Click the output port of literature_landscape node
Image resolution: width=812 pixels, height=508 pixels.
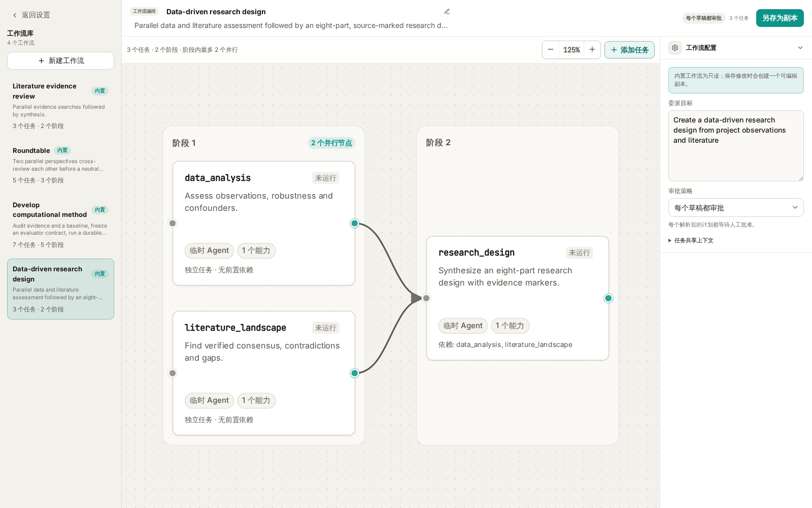click(x=355, y=373)
